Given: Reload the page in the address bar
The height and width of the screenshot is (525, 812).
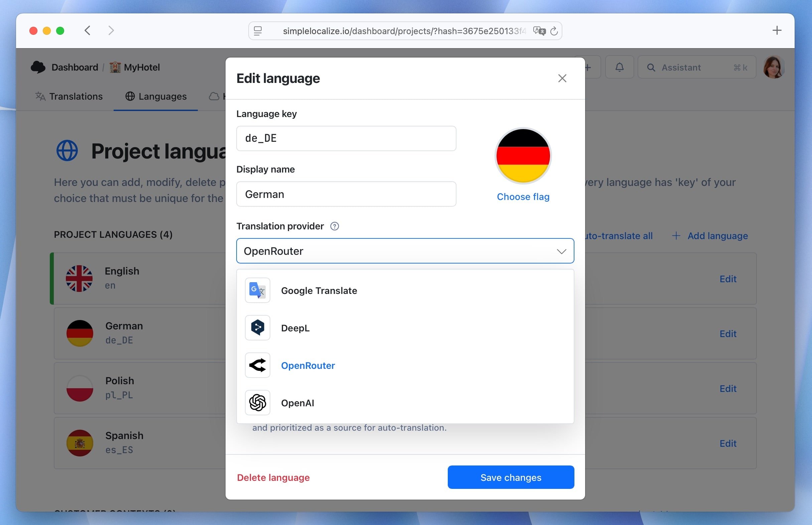Looking at the screenshot, I should click(554, 31).
